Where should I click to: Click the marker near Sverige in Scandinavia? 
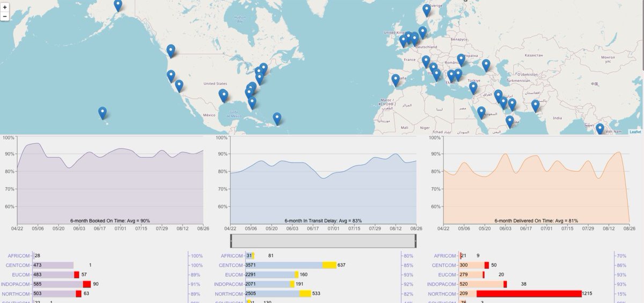pyautogui.click(x=427, y=10)
